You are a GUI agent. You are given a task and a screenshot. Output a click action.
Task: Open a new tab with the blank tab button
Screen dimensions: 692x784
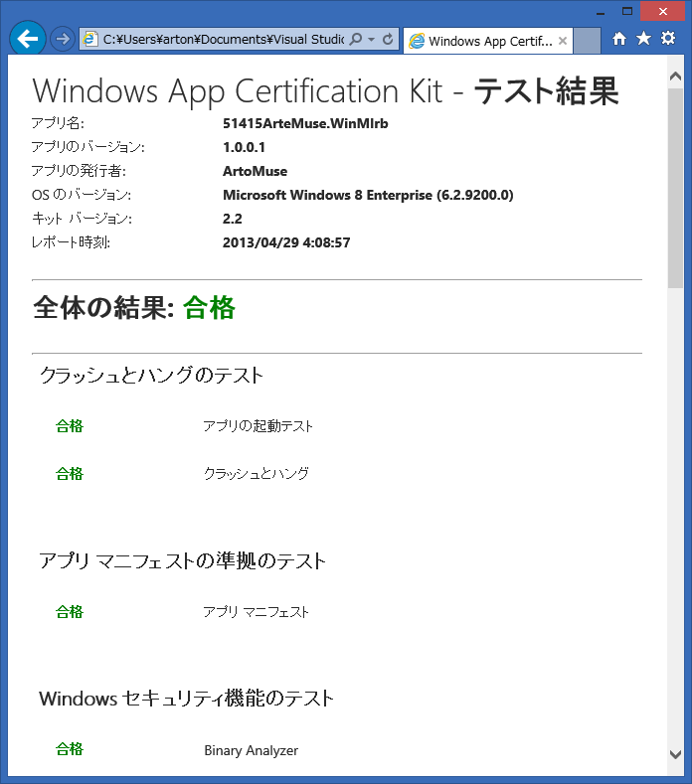(587, 41)
